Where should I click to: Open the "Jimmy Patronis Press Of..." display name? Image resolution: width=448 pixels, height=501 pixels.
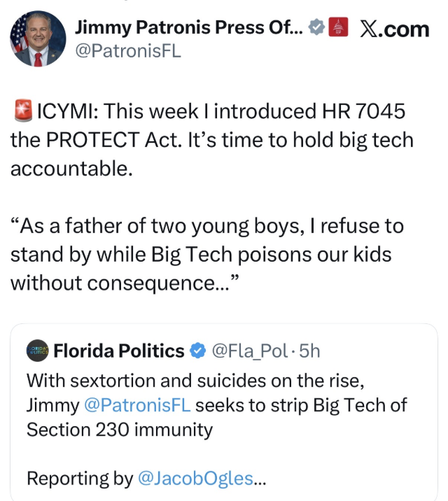[189, 29]
